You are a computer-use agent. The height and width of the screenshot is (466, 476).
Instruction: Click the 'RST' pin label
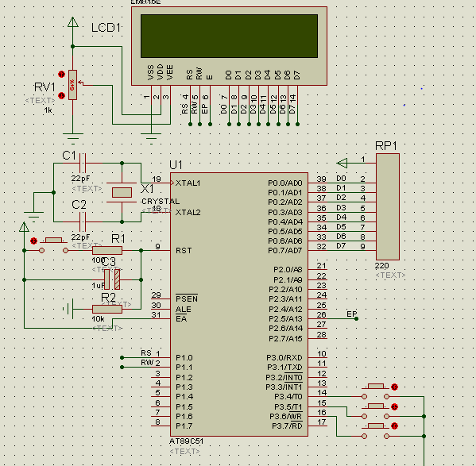(184, 250)
